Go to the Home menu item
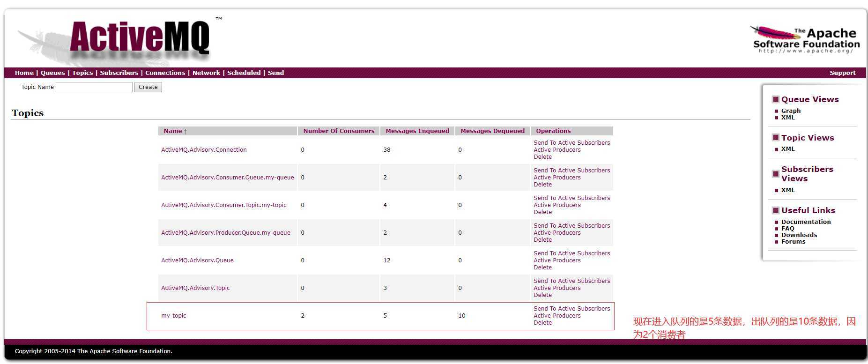This screenshot has height=364, width=868. coord(24,73)
